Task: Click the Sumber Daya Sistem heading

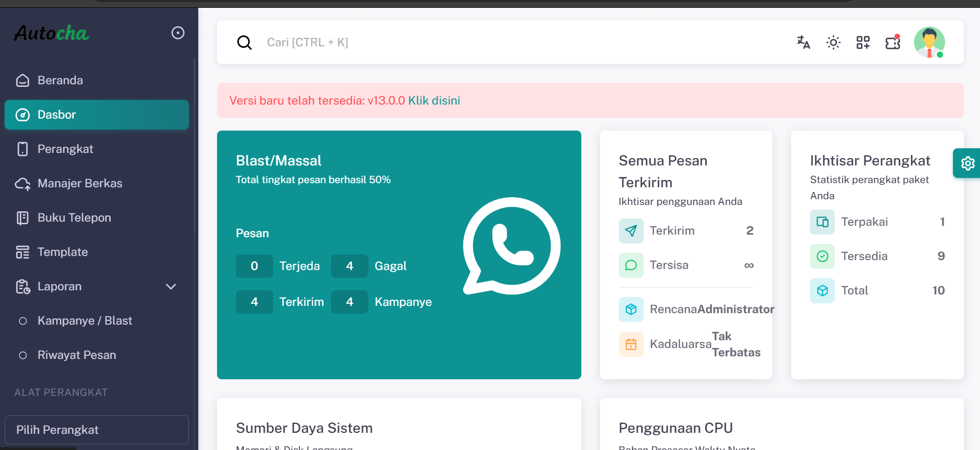Action: tap(304, 428)
